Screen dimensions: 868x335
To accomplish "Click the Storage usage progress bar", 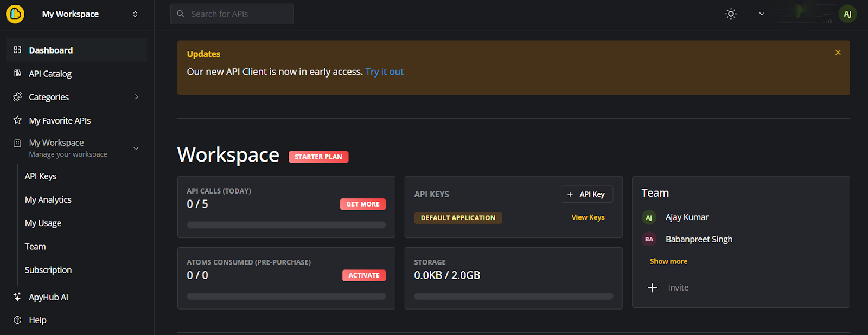I will pos(513,296).
